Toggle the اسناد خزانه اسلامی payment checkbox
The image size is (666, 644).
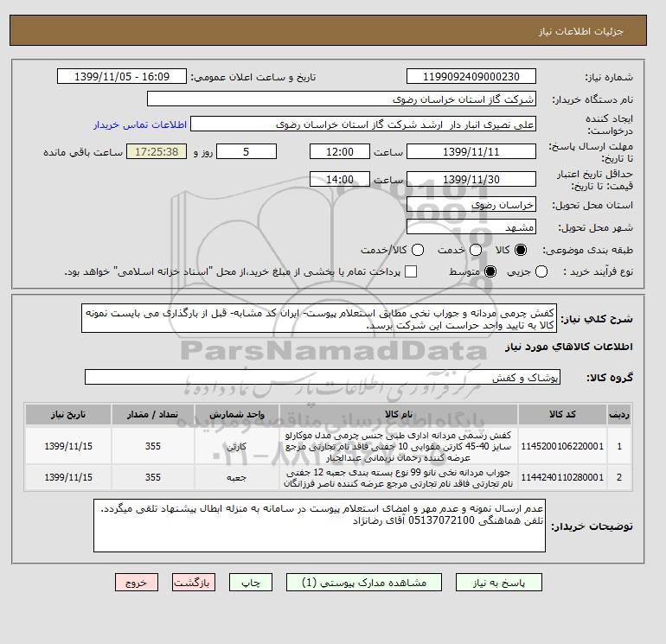[x=411, y=271]
